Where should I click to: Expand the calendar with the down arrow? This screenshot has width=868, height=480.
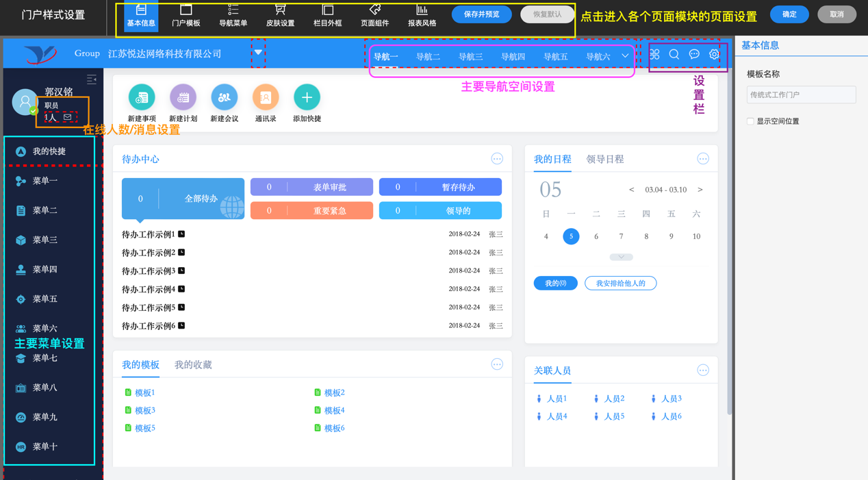pos(620,256)
